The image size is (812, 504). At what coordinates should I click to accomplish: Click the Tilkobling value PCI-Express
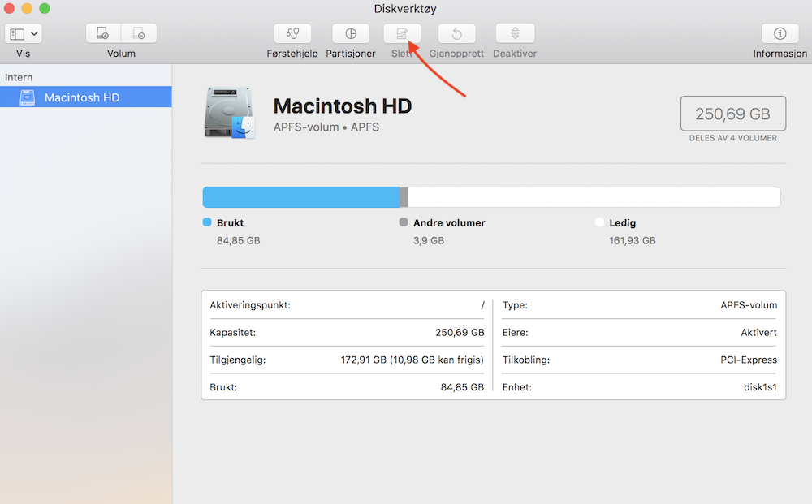pyautogui.click(x=749, y=360)
